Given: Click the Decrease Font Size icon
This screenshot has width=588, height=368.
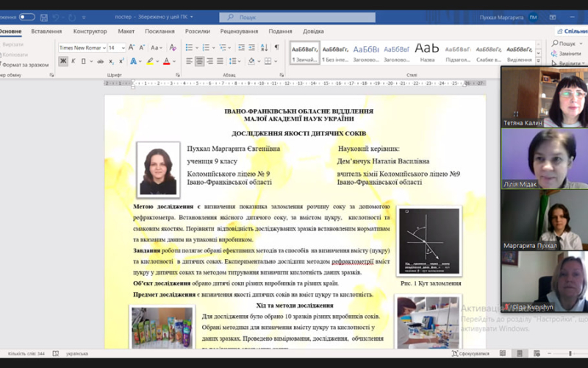Looking at the screenshot, I should point(142,47).
